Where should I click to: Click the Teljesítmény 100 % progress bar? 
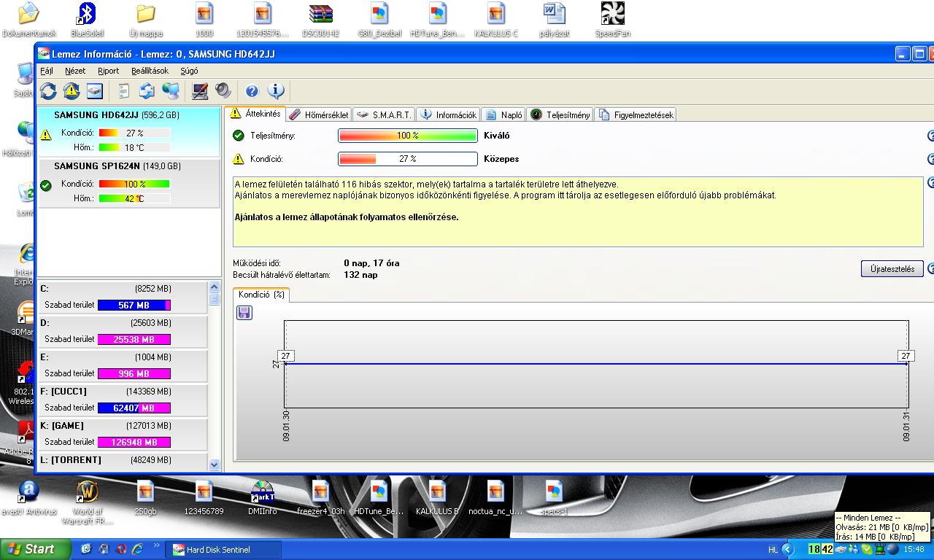(407, 136)
